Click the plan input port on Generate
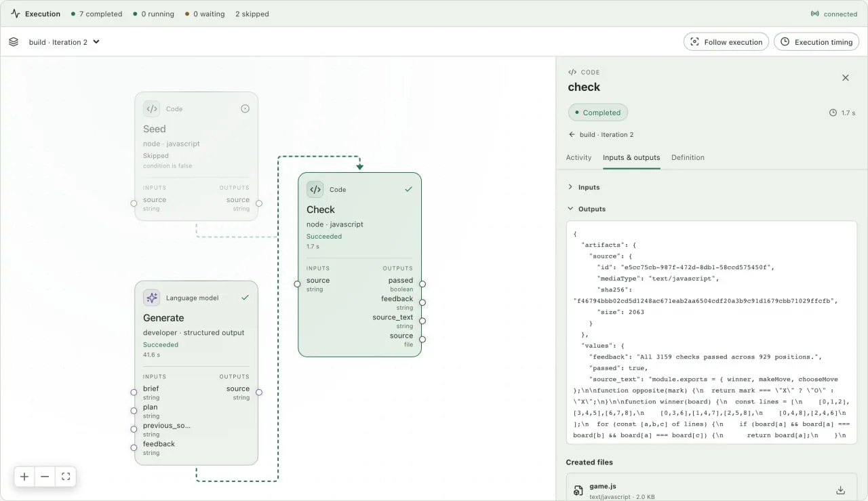 (134, 411)
